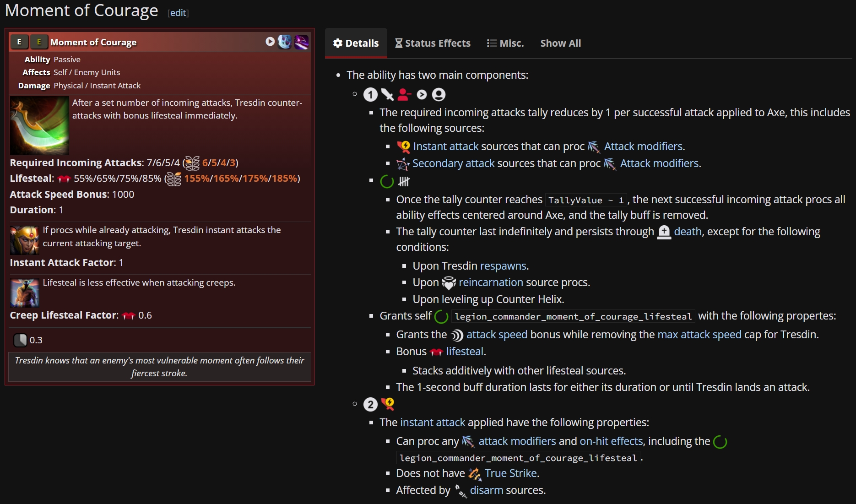The width and height of the screenshot is (856, 504).
Task: Switch to the Status Effects tab
Action: click(433, 43)
